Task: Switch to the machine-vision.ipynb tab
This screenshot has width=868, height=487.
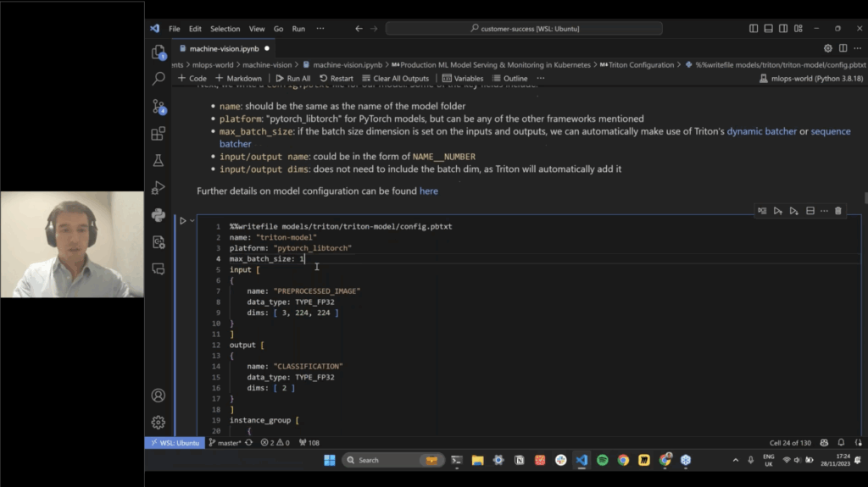Action: click(x=224, y=48)
